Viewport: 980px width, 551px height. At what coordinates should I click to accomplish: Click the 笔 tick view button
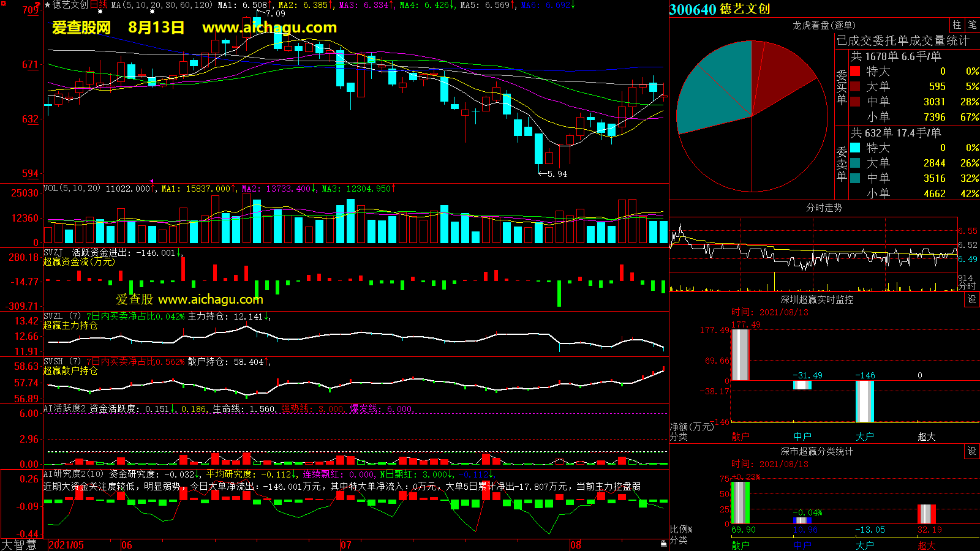(972, 25)
